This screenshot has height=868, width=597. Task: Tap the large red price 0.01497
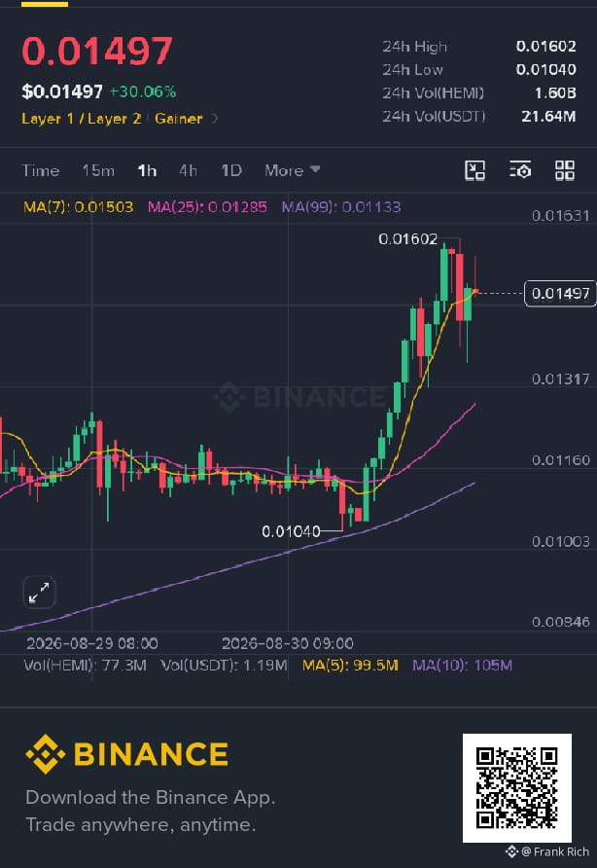pyautogui.click(x=97, y=51)
